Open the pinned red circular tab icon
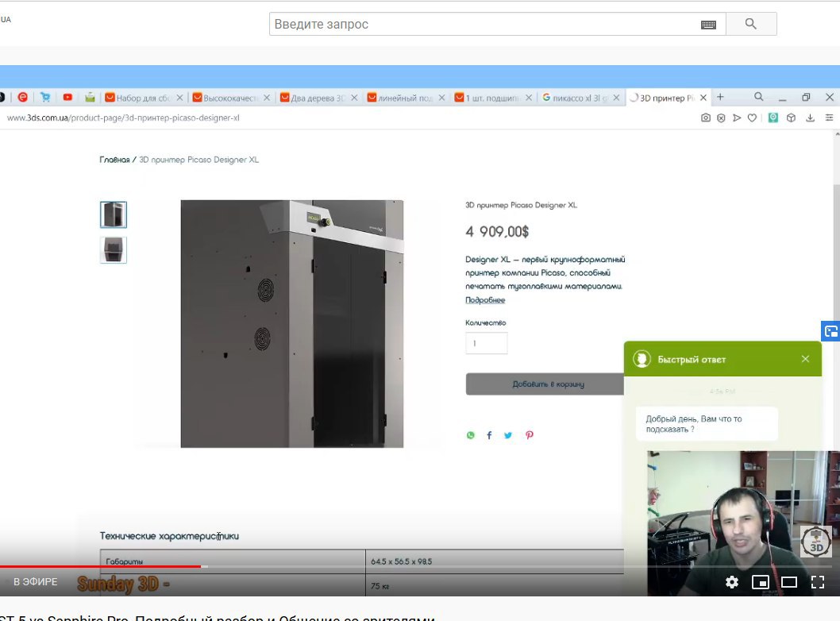 [x=22, y=97]
